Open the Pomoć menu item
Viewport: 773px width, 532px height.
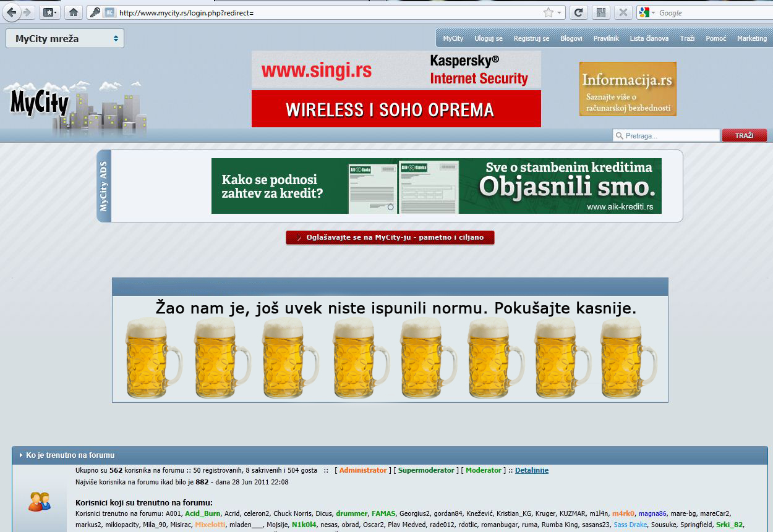pos(716,38)
